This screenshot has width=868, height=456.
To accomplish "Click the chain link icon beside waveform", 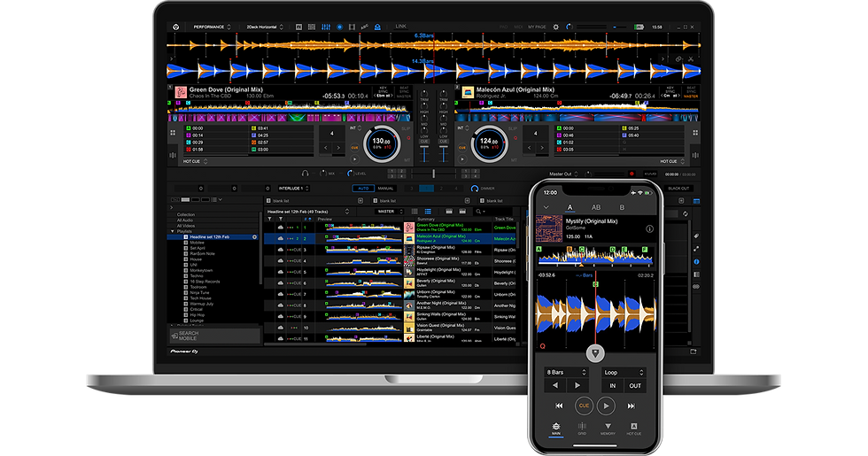I will click(678, 58).
